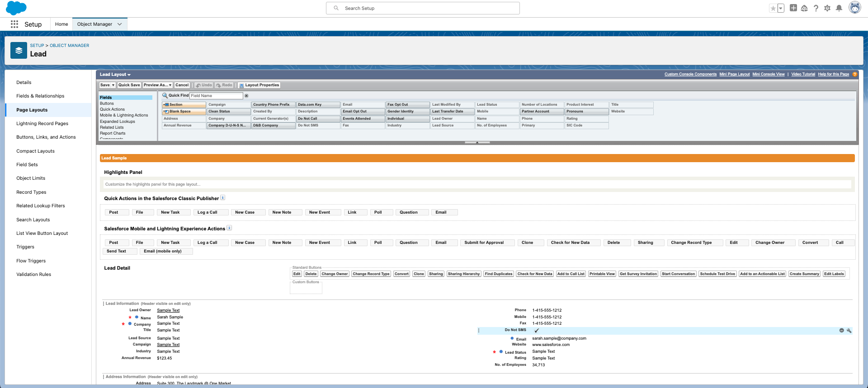Click the Quick Find Field Name input

(x=216, y=96)
